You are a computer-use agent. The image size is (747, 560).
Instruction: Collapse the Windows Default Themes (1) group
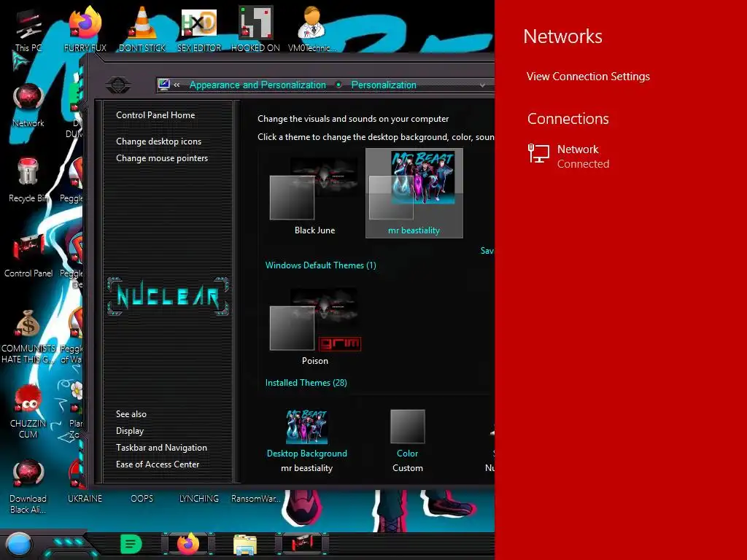[x=321, y=265]
